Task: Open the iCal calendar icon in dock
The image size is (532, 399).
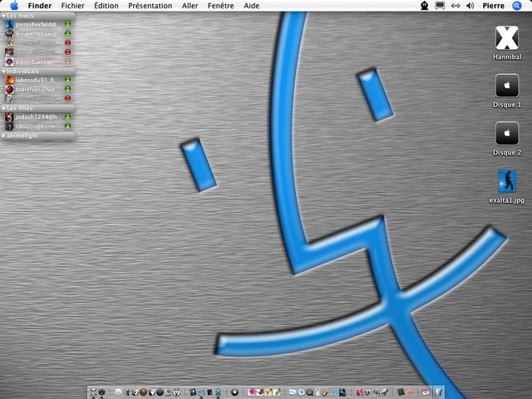Action: (x=426, y=392)
